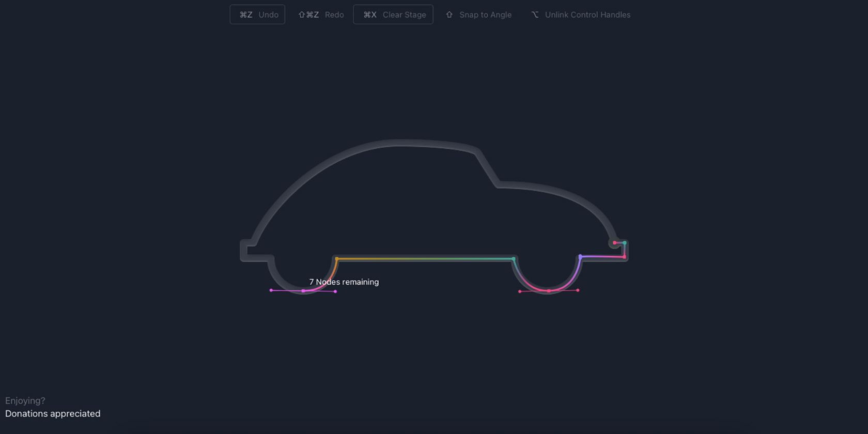Viewport: 868px width, 434px height.
Task: Select the left magenta control handle of the rear wheel node
Action: coord(271,290)
